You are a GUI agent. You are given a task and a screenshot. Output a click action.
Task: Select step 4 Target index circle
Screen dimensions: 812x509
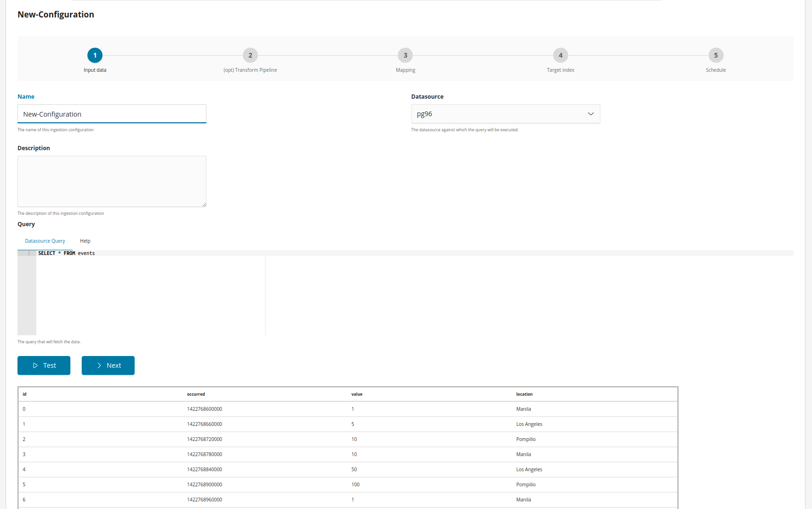tap(561, 55)
